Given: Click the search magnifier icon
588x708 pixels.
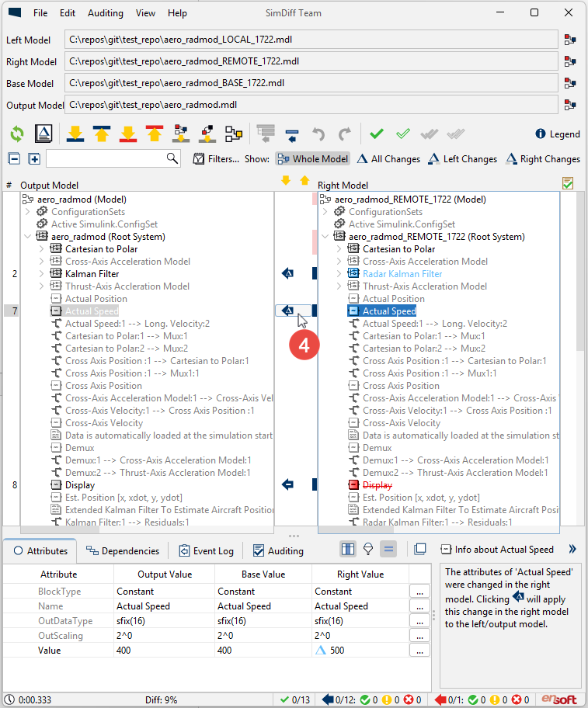Looking at the screenshot, I should pyautogui.click(x=172, y=158).
